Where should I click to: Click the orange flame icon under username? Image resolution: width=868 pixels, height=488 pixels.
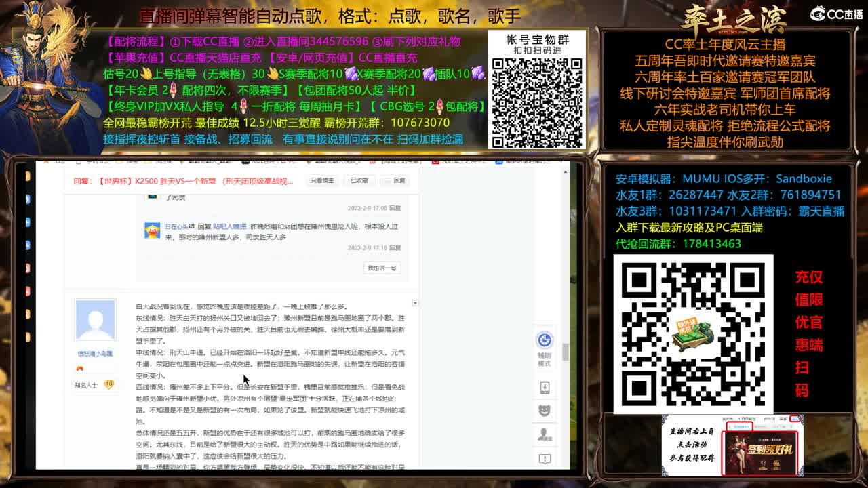click(80, 368)
